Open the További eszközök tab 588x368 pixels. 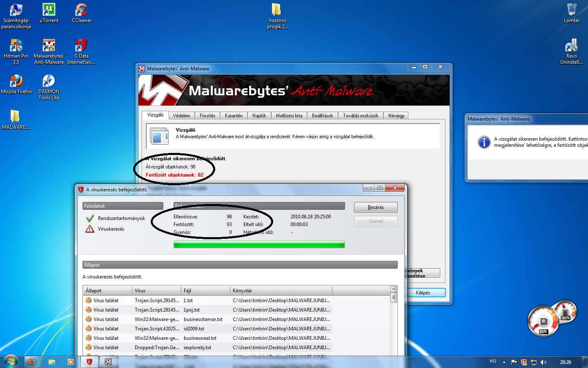(361, 116)
